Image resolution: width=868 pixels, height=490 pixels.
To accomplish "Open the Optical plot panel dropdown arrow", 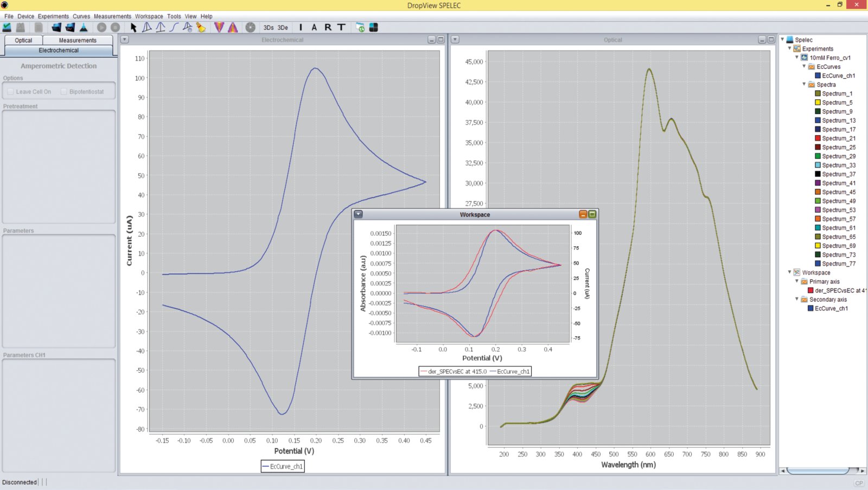I will pyautogui.click(x=455, y=40).
